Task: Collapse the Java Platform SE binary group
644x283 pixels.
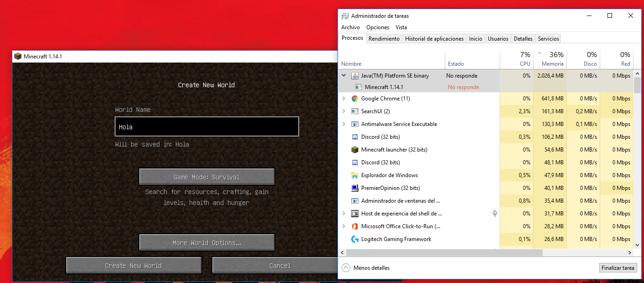Action: [x=344, y=76]
